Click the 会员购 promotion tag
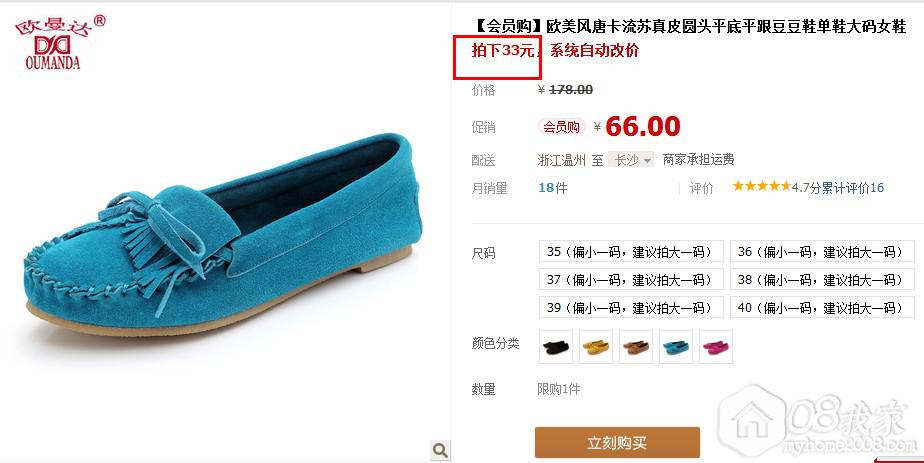Screen dimensions: 924x463 561,127
